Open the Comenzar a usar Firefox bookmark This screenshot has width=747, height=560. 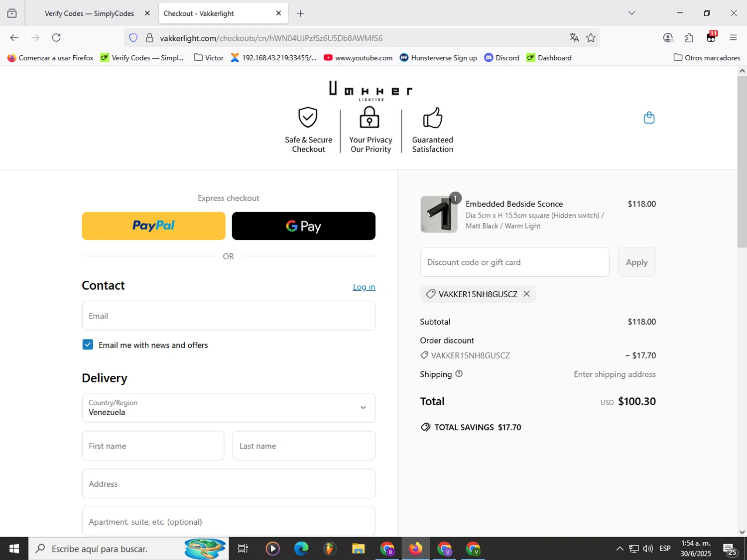pyautogui.click(x=50, y=58)
